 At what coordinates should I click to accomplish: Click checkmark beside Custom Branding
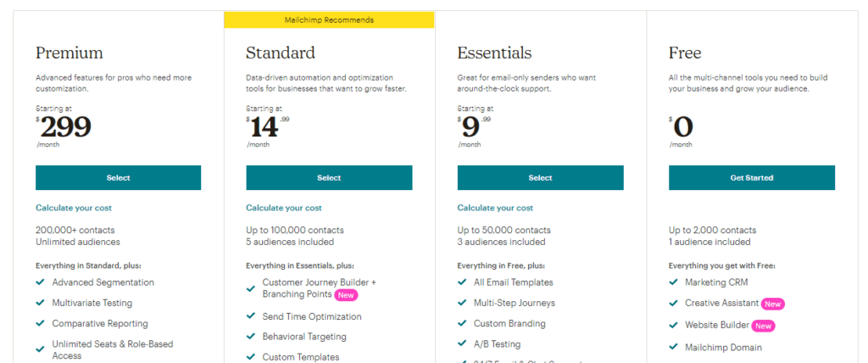tap(462, 323)
